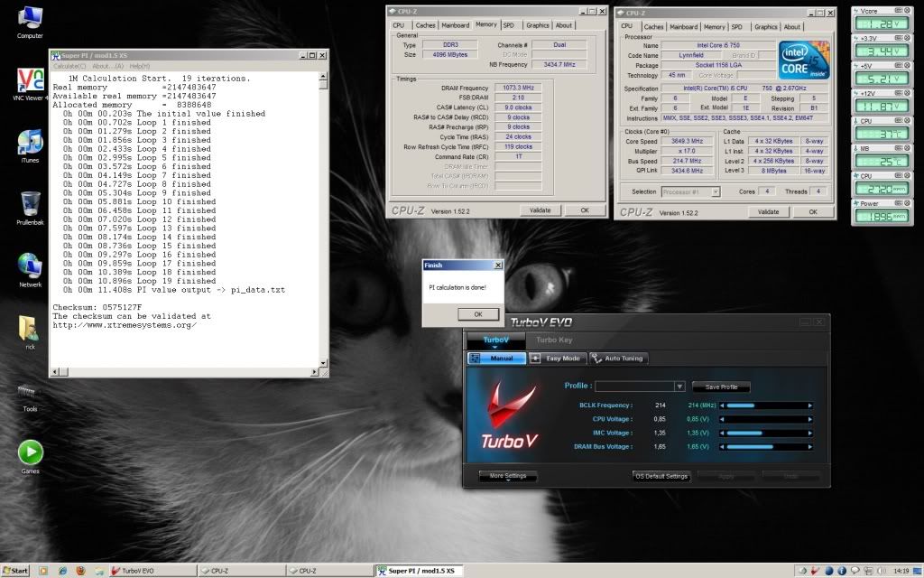Open the Netwerk desktop icon

click(30, 267)
